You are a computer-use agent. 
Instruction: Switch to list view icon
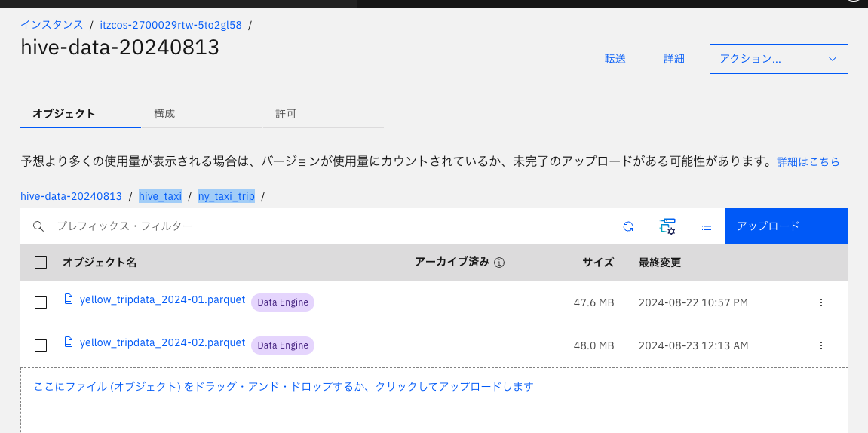pos(707,226)
